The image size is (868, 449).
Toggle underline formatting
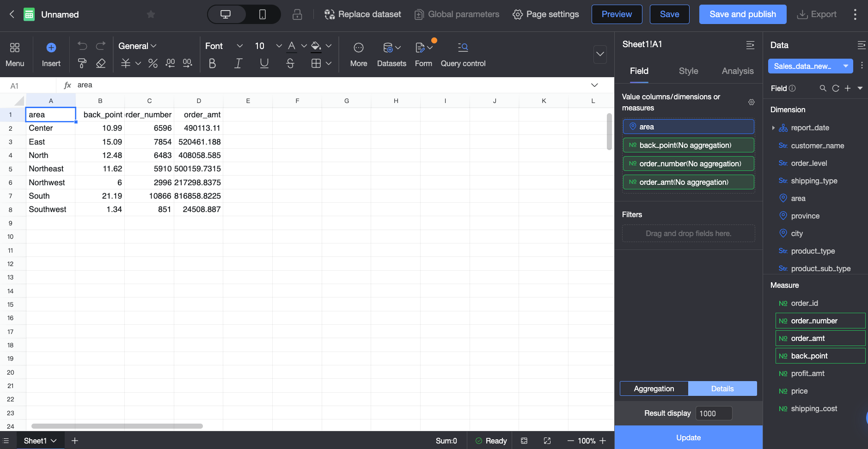[264, 63]
